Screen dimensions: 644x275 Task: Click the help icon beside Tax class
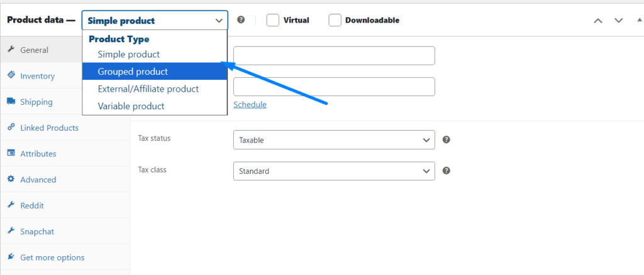[447, 171]
